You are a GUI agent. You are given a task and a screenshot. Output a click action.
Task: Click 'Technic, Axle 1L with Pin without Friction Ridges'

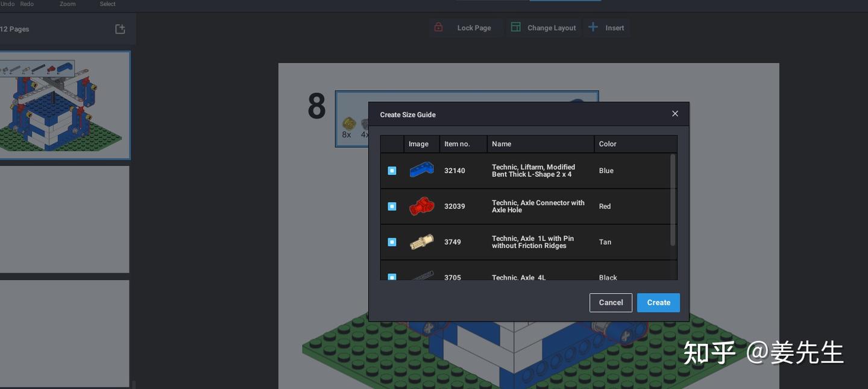pyautogui.click(x=533, y=242)
